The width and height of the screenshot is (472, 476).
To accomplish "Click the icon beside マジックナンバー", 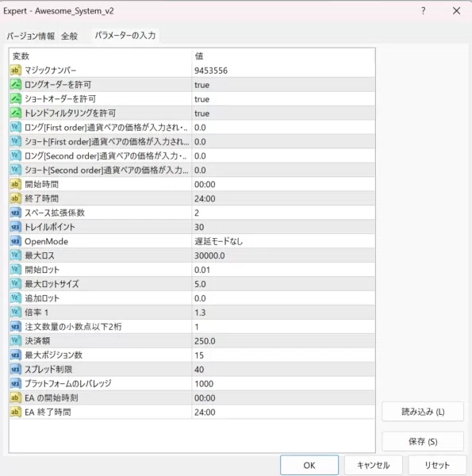I will [x=16, y=71].
